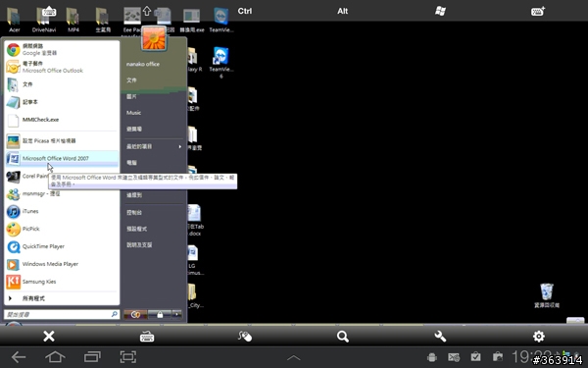The image size is (588, 368).
Task: Show the keyboard from the bottom toolbar
Action: pos(147,337)
